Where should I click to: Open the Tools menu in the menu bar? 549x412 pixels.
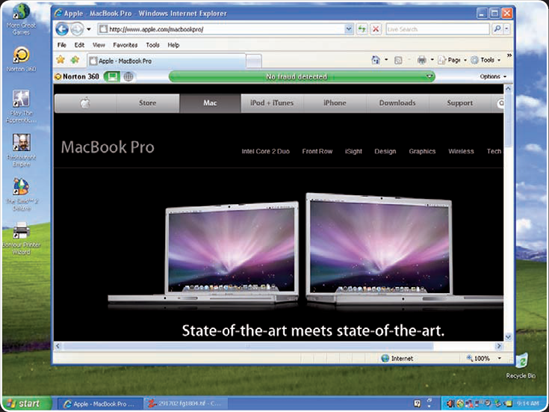click(x=153, y=45)
